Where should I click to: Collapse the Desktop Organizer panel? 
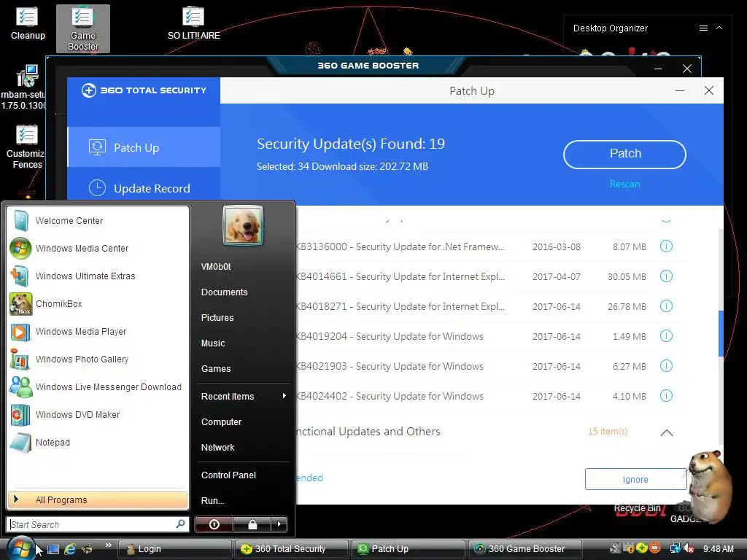(x=719, y=28)
